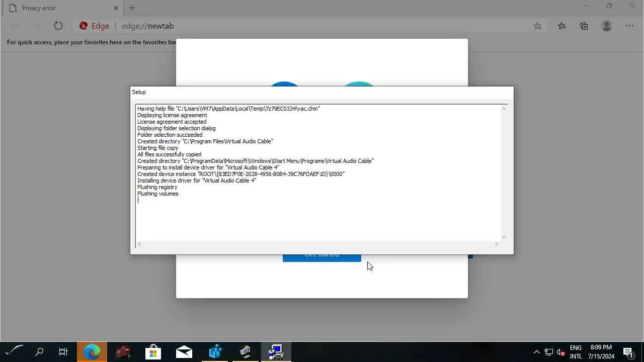The width and height of the screenshot is (644, 362).
Task: Open a new tab with plus button
Action: point(132,8)
